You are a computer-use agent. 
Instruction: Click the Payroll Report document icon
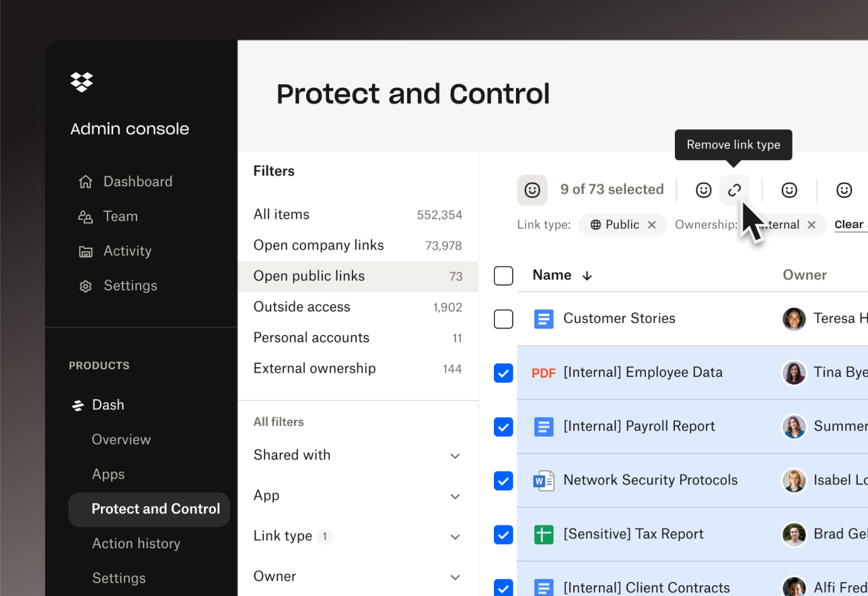point(544,426)
